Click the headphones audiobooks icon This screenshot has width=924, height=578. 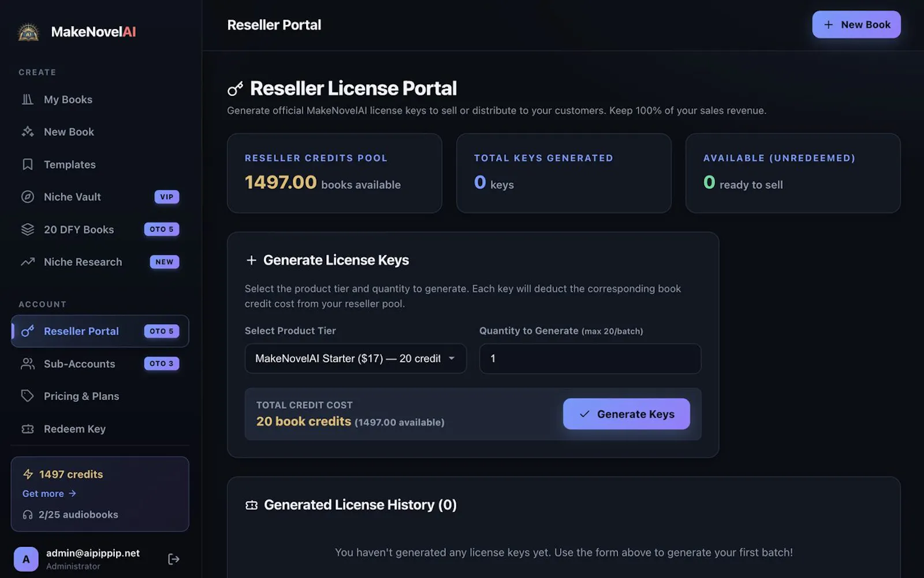tap(28, 514)
